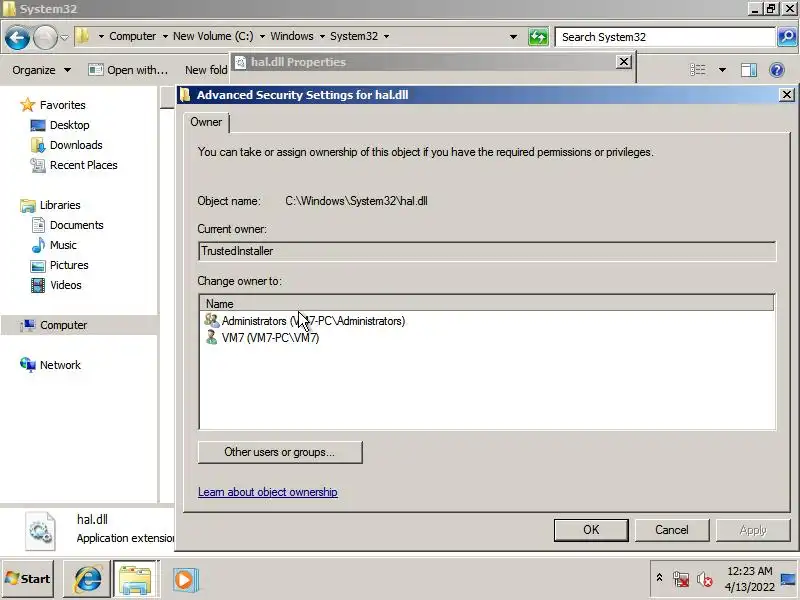Click Other users or groups… button
Image resolution: width=800 pixels, height=600 pixels.
[280, 453]
